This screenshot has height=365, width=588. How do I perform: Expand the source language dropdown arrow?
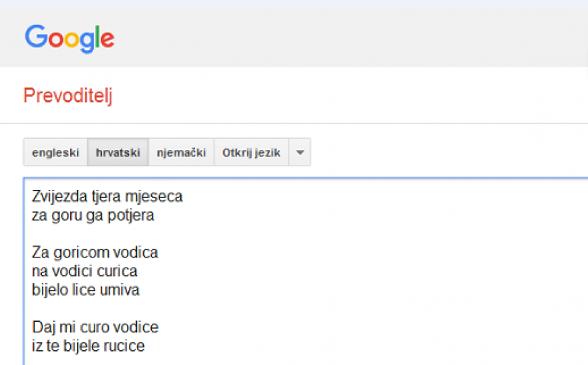click(x=300, y=153)
